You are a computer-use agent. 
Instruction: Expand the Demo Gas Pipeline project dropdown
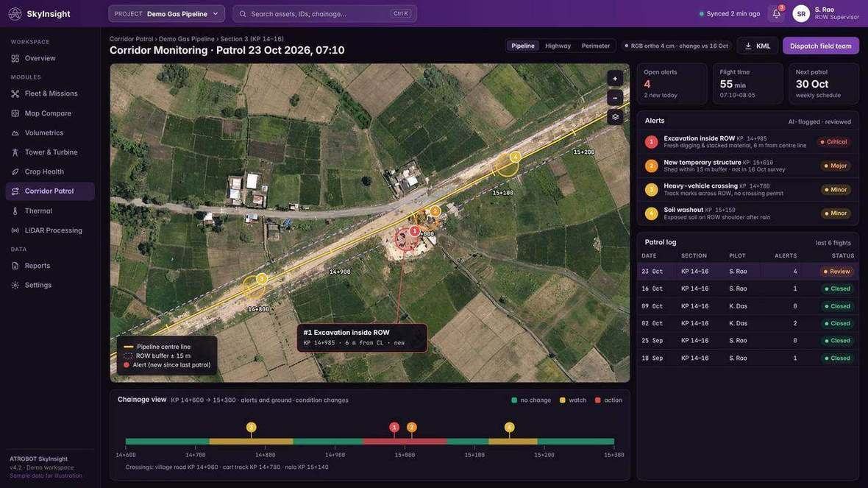(x=167, y=14)
